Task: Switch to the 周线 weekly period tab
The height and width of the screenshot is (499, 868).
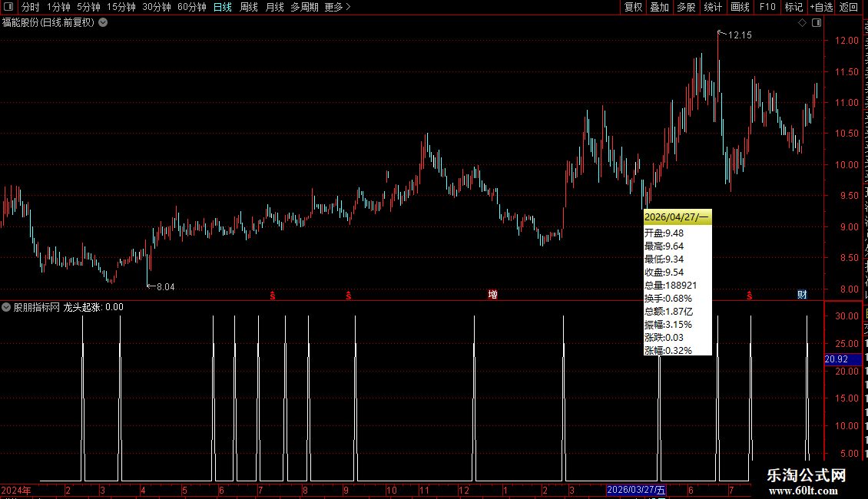Action: pyautogui.click(x=249, y=7)
